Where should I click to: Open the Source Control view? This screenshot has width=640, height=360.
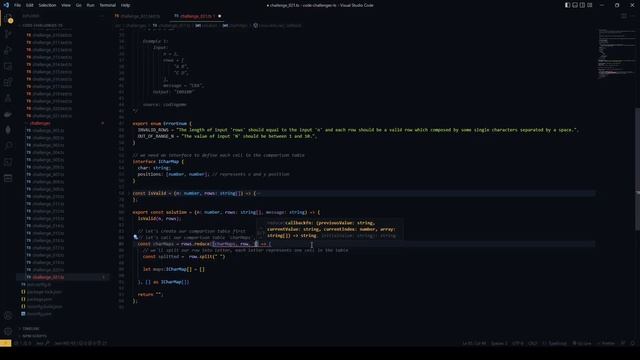[x=8, y=35]
